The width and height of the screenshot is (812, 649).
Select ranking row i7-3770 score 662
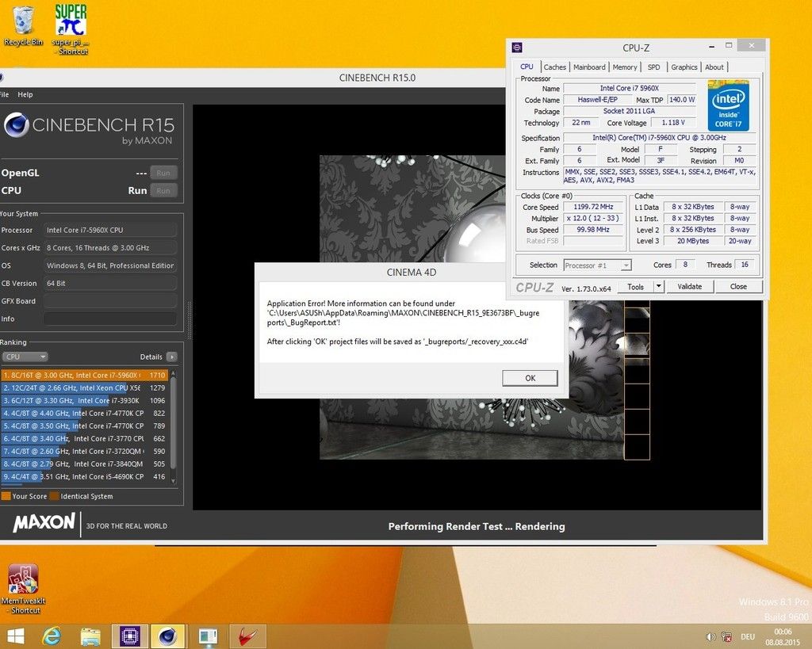tap(84, 438)
